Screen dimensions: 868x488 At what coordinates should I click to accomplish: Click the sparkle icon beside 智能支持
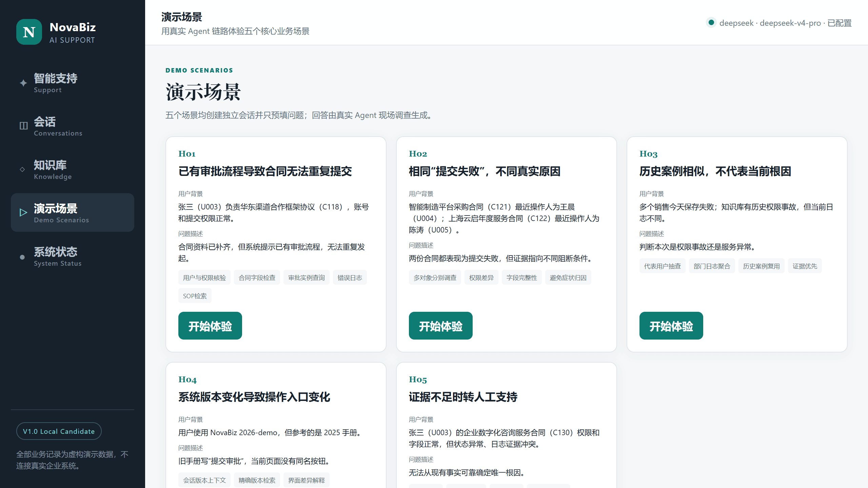tap(23, 83)
